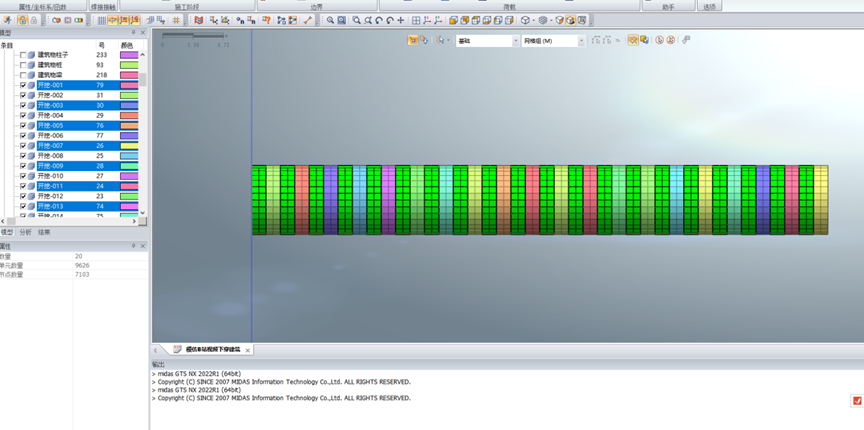Viewport: 864px width, 430px height.
Task: Click the wireframe sphere mesh display icon
Action: [x=543, y=20]
